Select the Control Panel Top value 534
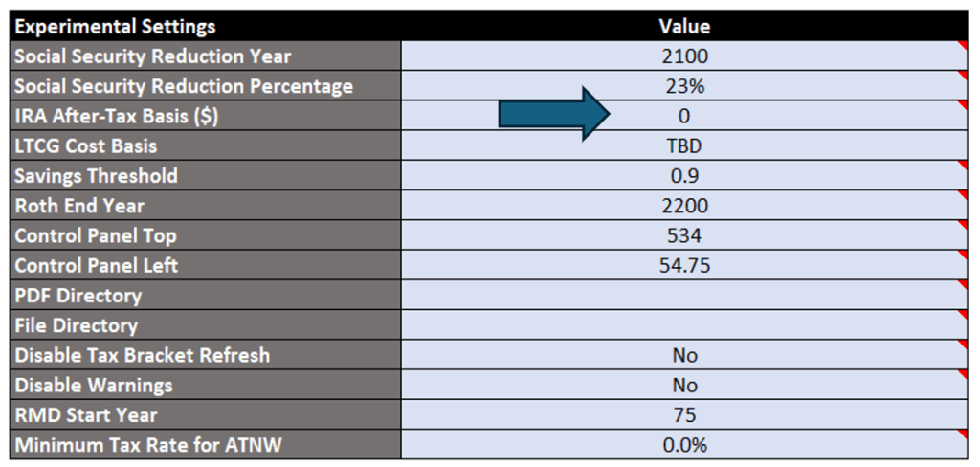 point(684,235)
